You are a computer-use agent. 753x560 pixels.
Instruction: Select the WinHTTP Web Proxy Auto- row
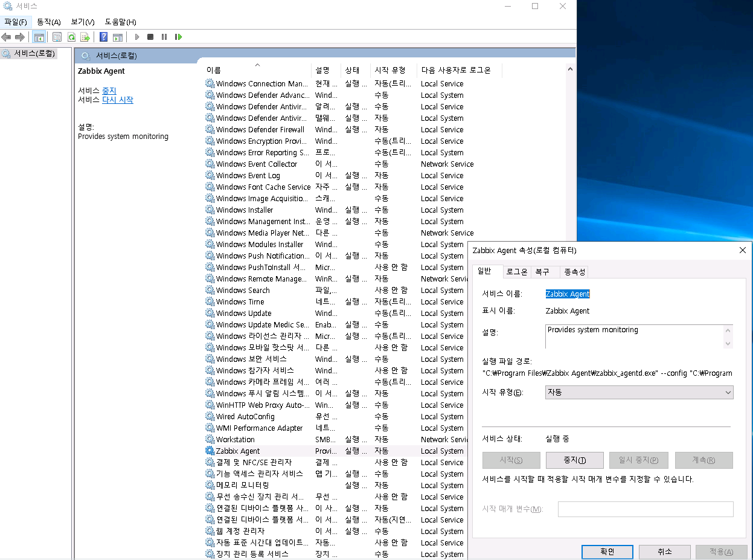click(263, 405)
